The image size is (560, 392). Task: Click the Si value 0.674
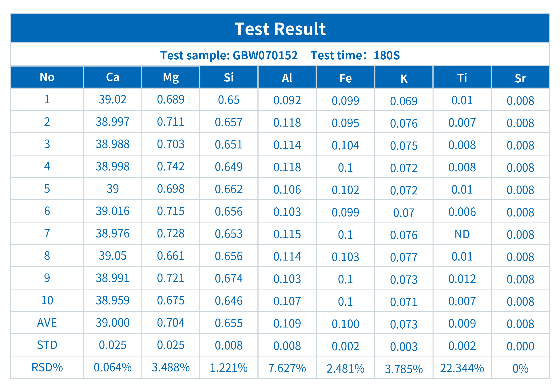[229, 278]
